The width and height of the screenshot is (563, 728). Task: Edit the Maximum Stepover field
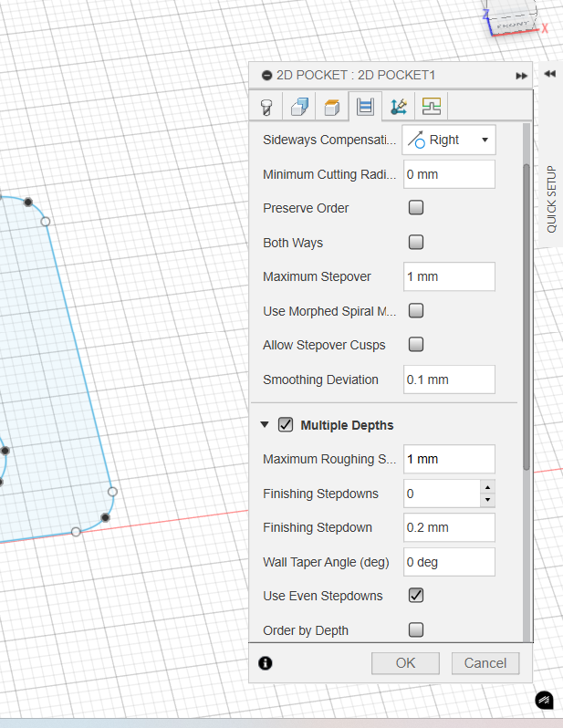[x=449, y=276]
